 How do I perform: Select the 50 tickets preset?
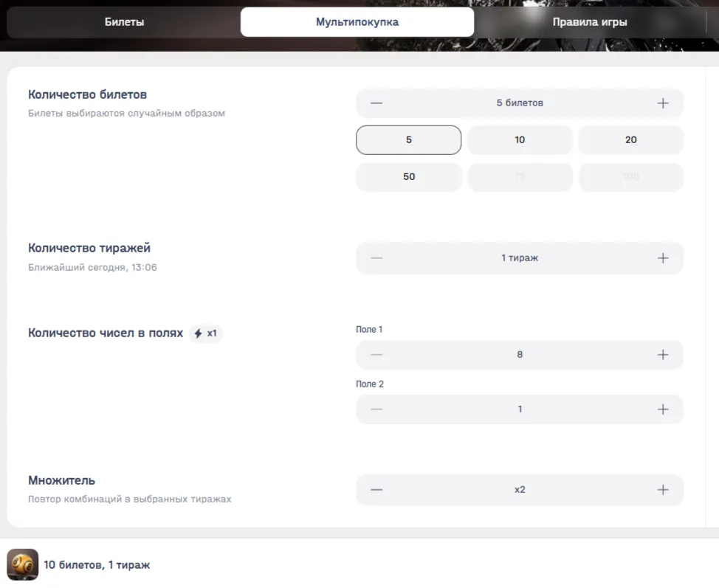[408, 177]
